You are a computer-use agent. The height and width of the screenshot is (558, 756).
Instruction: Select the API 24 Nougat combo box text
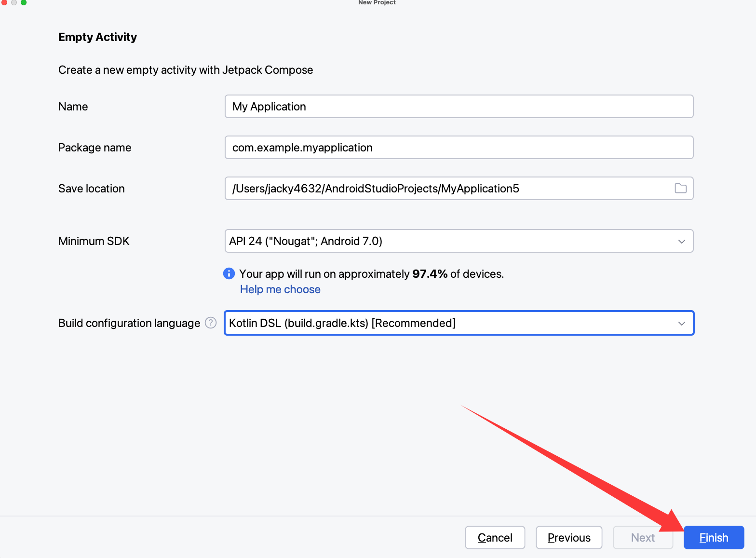point(306,241)
